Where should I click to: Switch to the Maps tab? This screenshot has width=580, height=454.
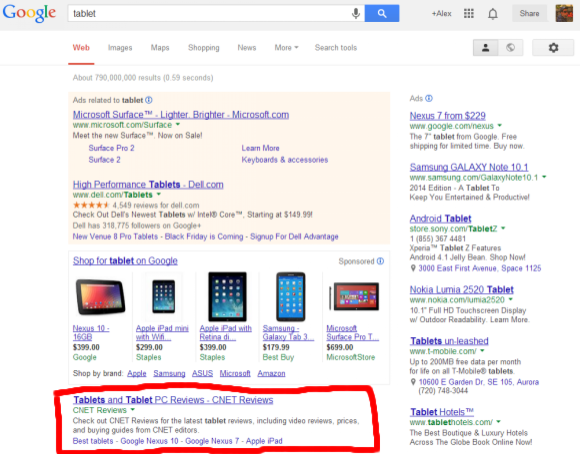click(x=160, y=48)
